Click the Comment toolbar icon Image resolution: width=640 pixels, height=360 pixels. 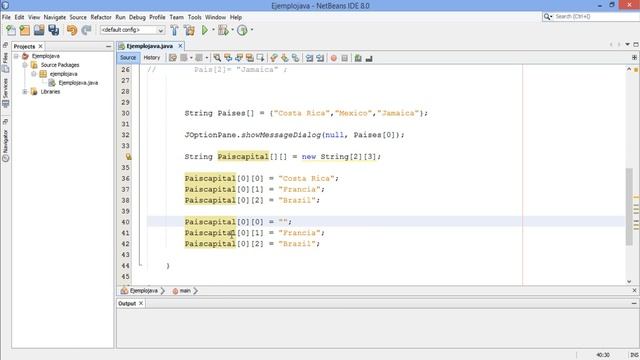coord(358,58)
